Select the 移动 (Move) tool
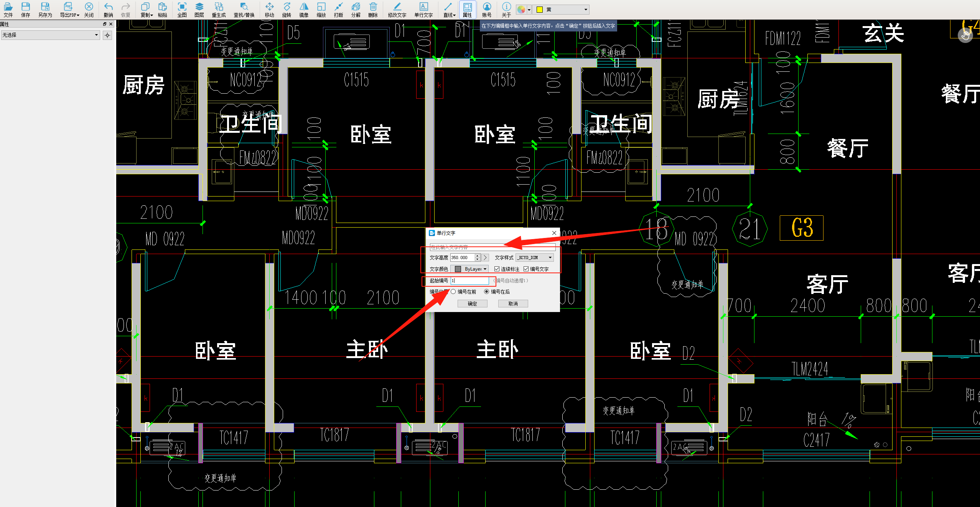The image size is (980, 507). 269,10
